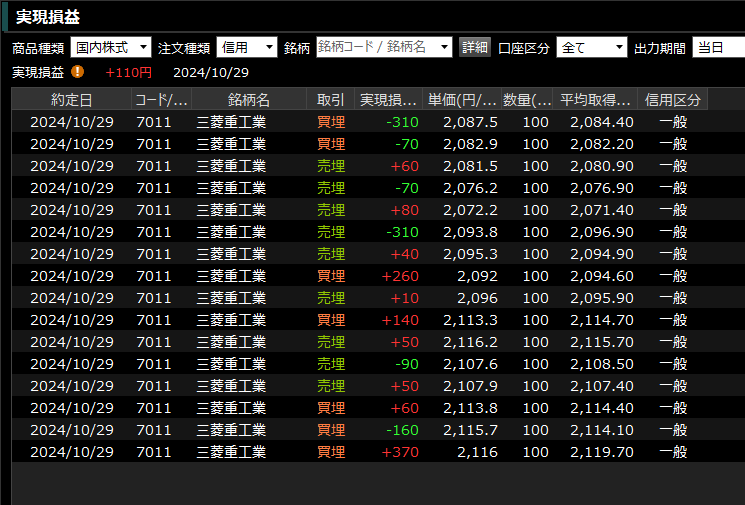Click the +80 profit cell
This screenshot has width=745, height=505.
404,210
